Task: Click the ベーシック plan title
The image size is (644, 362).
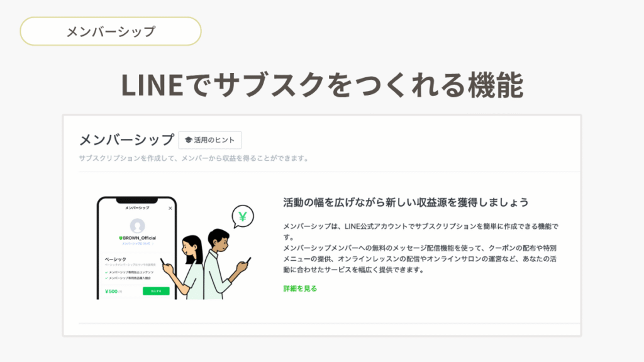Action: [116, 260]
